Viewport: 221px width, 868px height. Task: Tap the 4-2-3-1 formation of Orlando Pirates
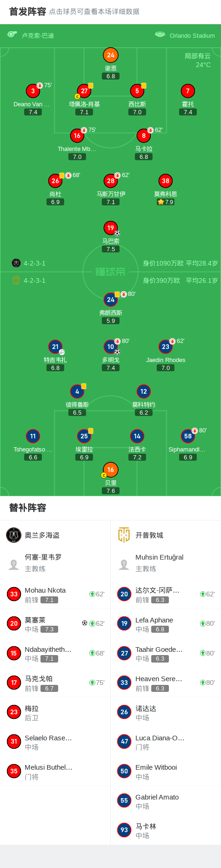[34, 263]
